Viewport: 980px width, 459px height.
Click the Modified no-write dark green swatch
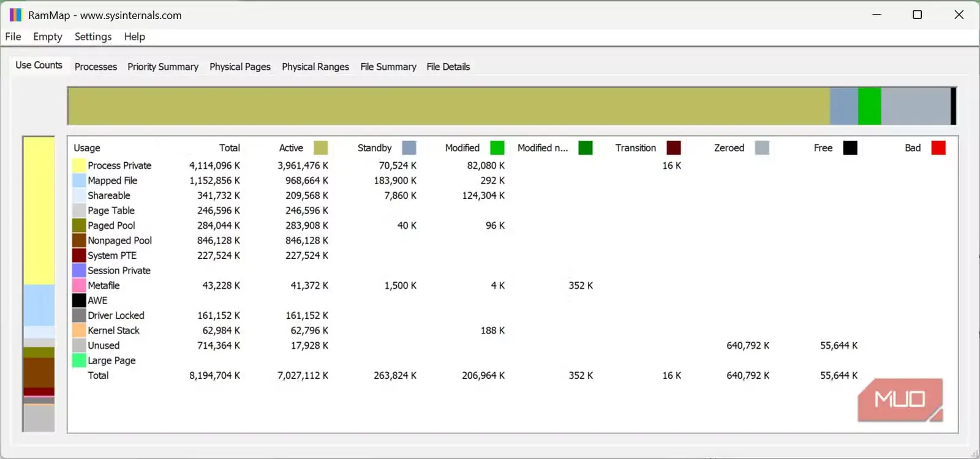(x=586, y=147)
